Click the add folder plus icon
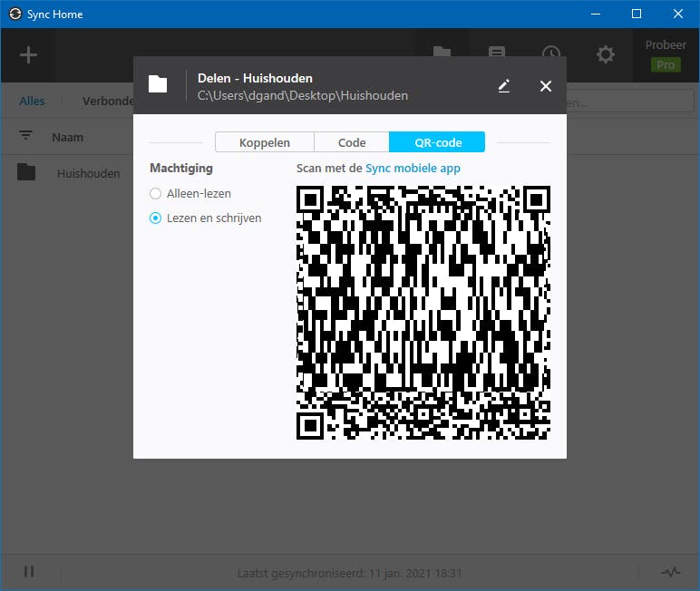Viewport: 700px width, 591px height. [x=28, y=55]
